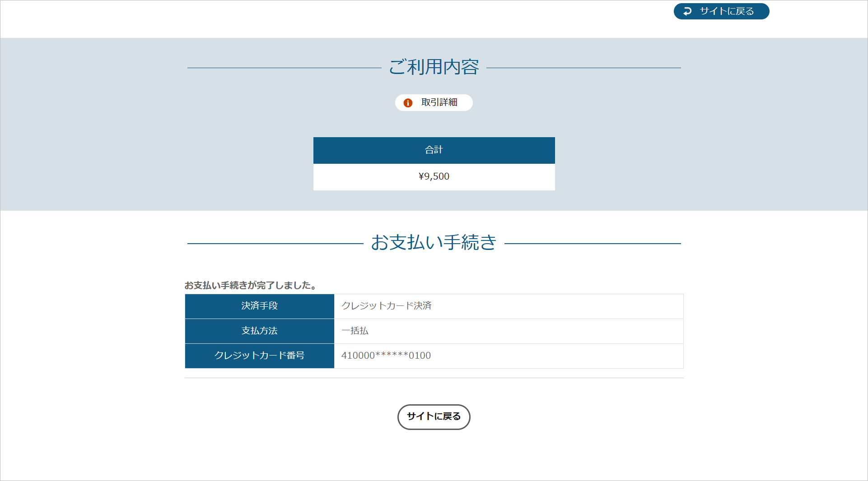
Task: Click the お支払い手続き section heading
Action: click(433, 243)
